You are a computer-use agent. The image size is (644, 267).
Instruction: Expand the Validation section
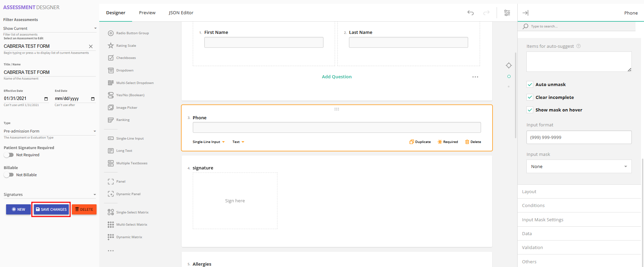coord(532,247)
